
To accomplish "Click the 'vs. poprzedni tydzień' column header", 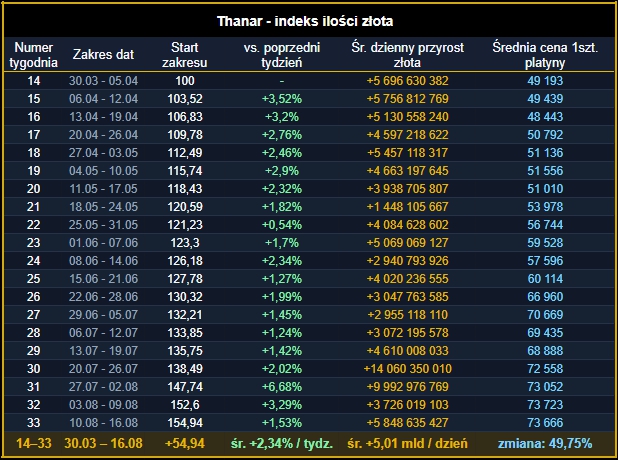I will [x=282, y=55].
